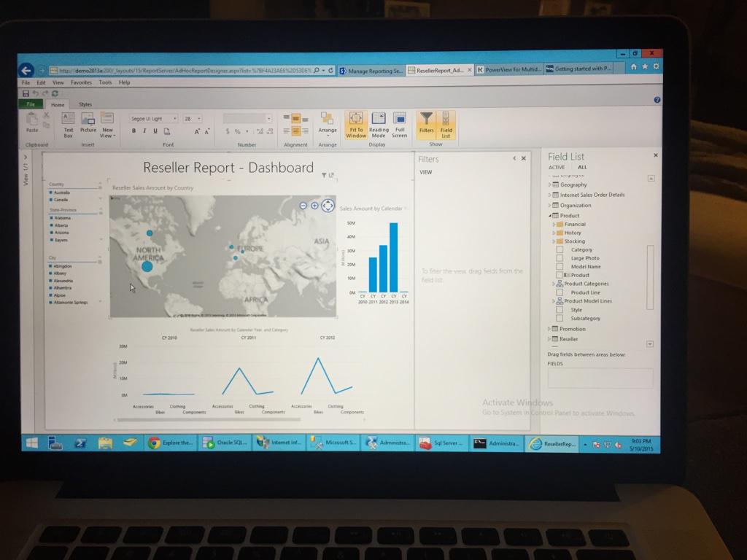Click the browser back arrow
Image resolution: width=747 pixels, height=560 pixels.
(26, 71)
